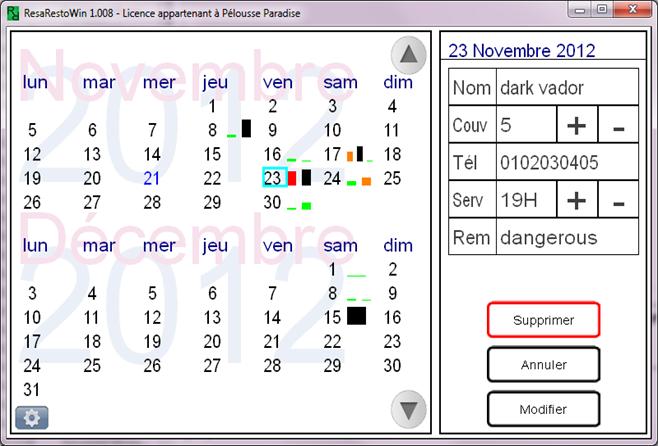The image size is (658, 446).
Task: Maximize the ResaRestoWin window
Action: pos(602,9)
